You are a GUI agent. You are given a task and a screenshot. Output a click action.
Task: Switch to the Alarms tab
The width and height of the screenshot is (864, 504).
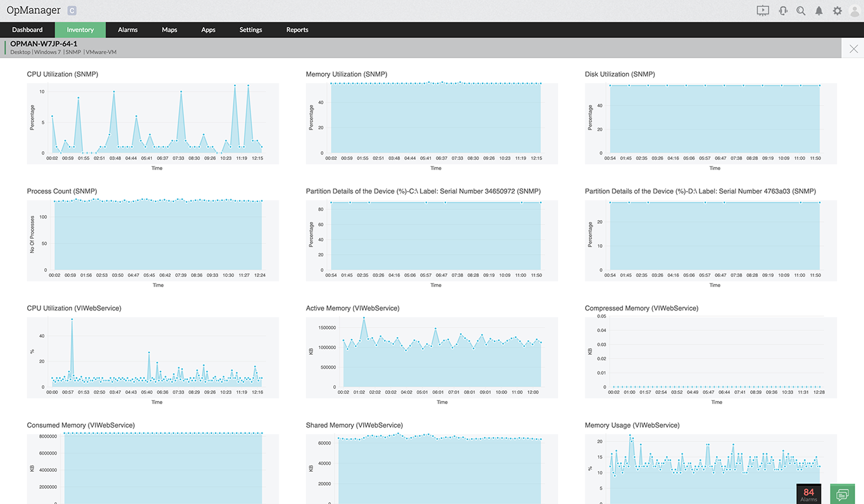point(128,30)
